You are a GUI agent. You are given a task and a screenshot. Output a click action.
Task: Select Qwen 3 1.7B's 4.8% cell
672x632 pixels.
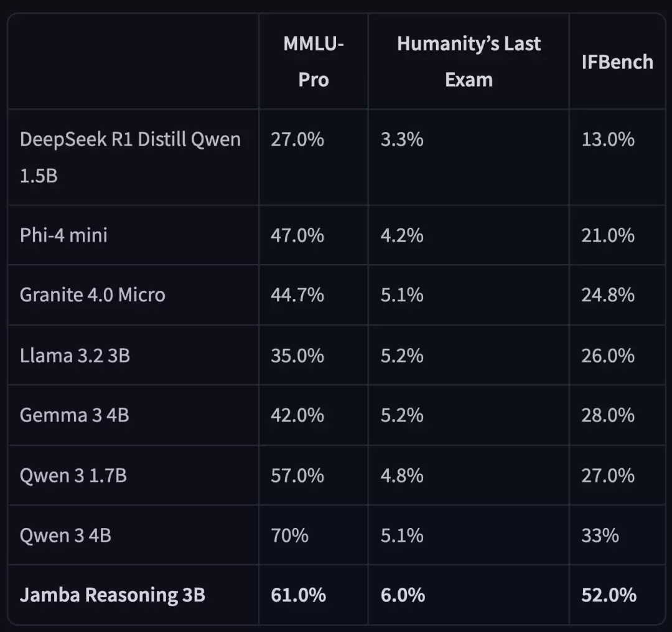pos(402,476)
